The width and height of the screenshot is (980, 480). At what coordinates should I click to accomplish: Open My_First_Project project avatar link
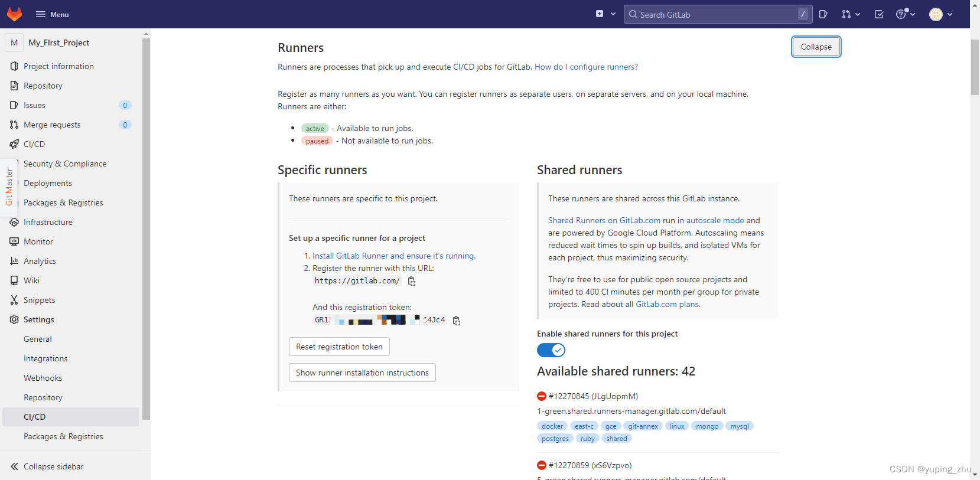click(14, 43)
